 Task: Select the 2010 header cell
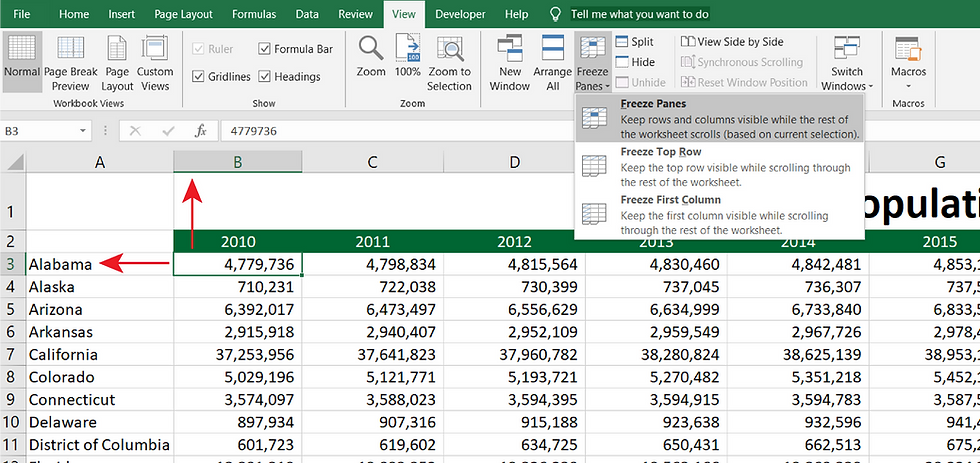coord(238,242)
